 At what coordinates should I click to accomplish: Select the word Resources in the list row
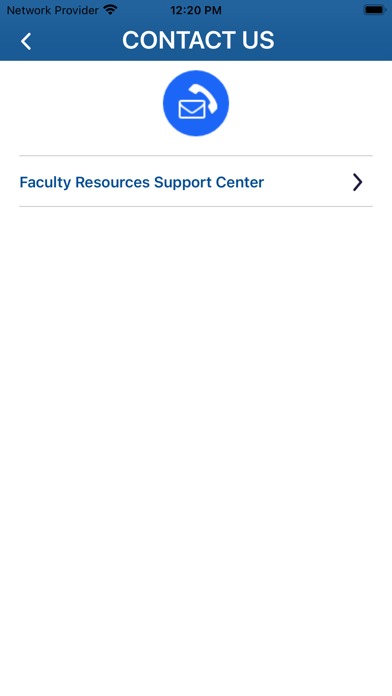click(x=113, y=182)
